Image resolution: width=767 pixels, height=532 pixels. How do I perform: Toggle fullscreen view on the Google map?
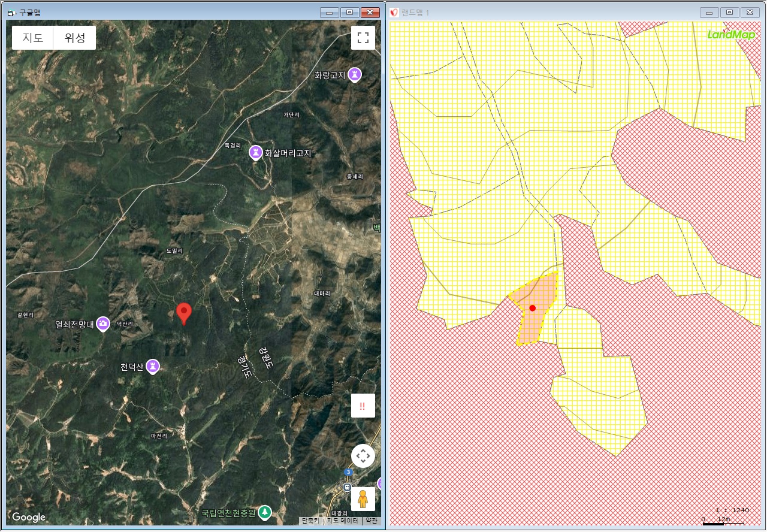click(x=363, y=38)
